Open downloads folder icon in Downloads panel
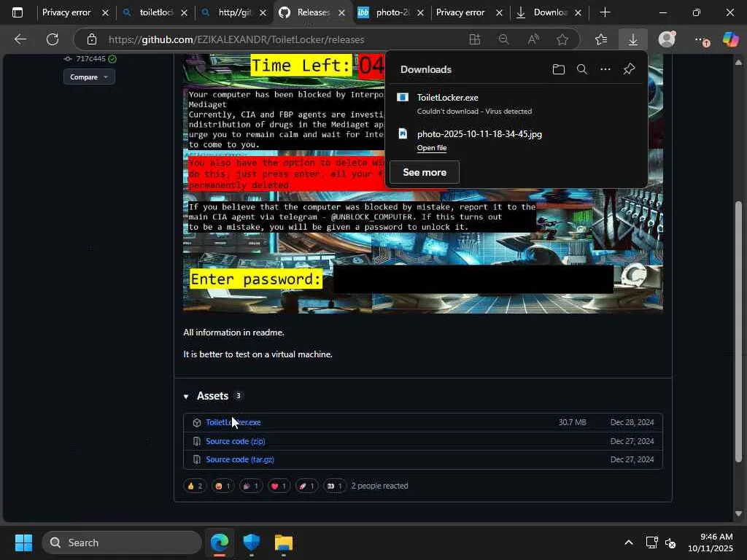Viewport: 747px width, 560px height. pyautogui.click(x=558, y=69)
